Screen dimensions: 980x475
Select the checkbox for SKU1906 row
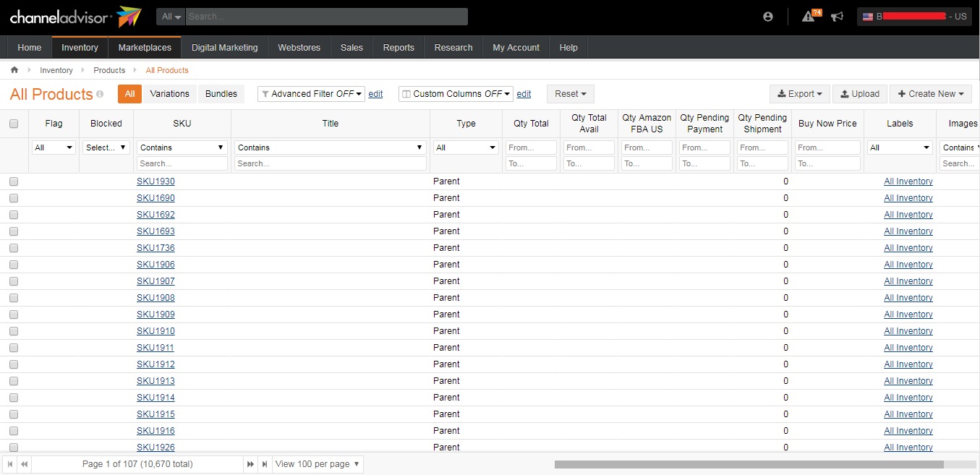[x=14, y=265]
